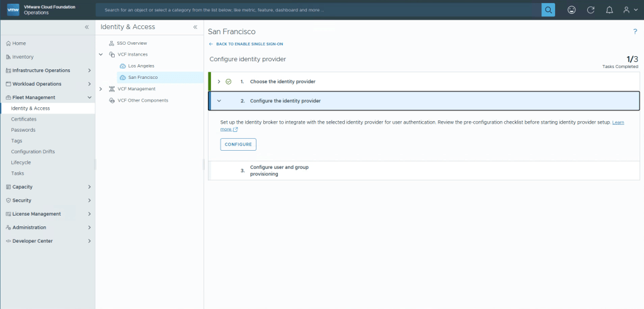Click the search magnifier button

tap(548, 10)
